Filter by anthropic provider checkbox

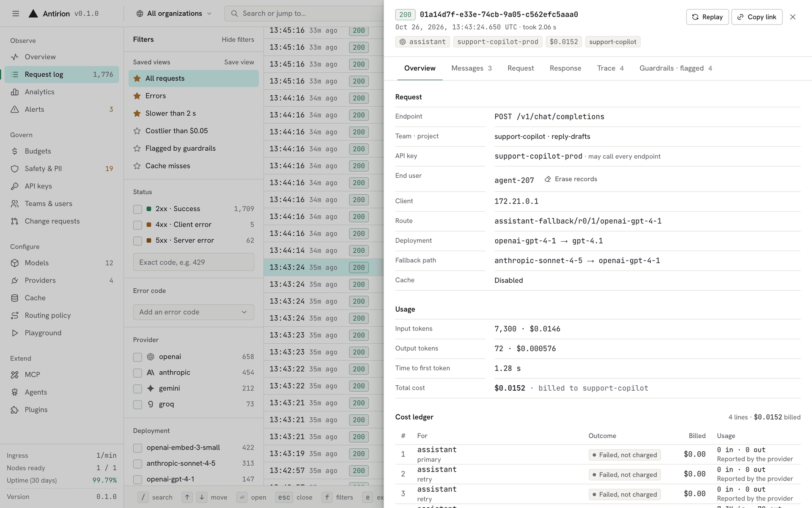[x=137, y=373]
